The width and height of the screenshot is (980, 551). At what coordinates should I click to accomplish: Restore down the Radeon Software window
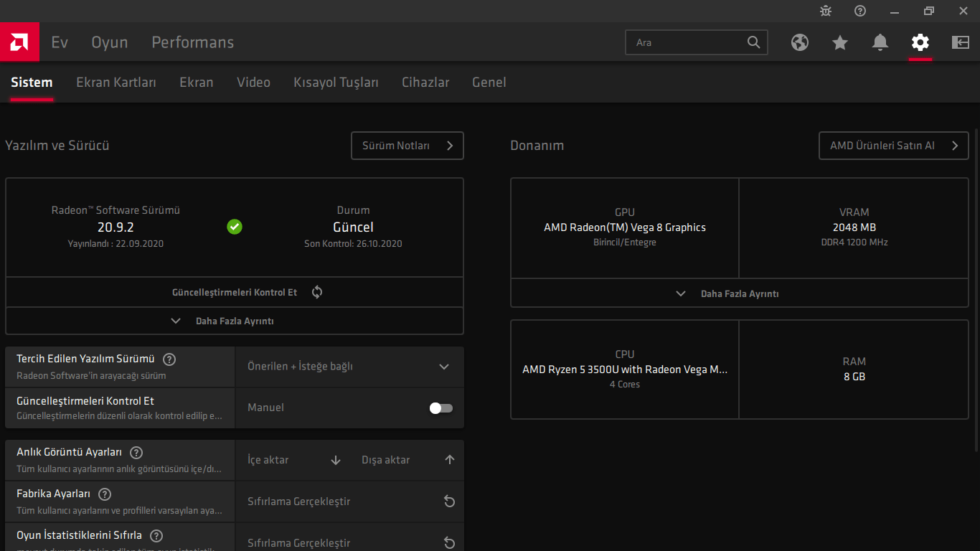[x=929, y=11]
